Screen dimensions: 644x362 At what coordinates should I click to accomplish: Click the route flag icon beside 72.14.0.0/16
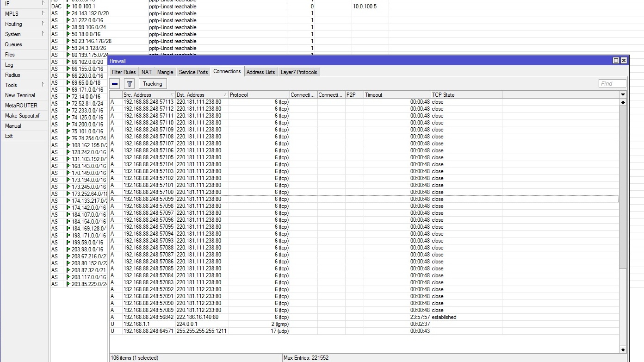68,97
